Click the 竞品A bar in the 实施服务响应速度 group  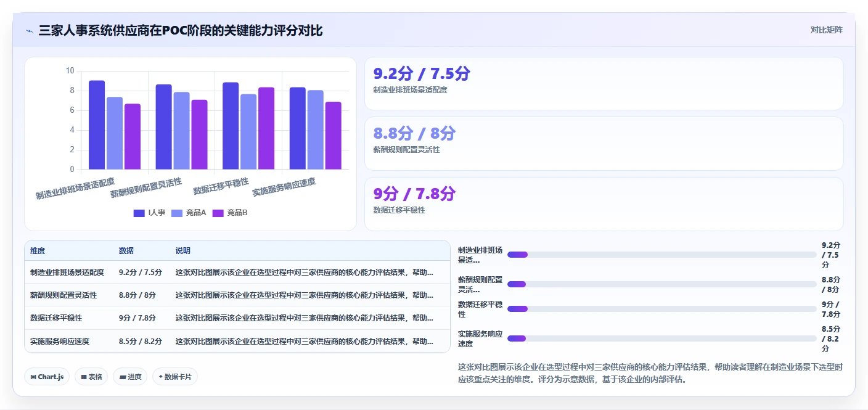[x=316, y=130]
